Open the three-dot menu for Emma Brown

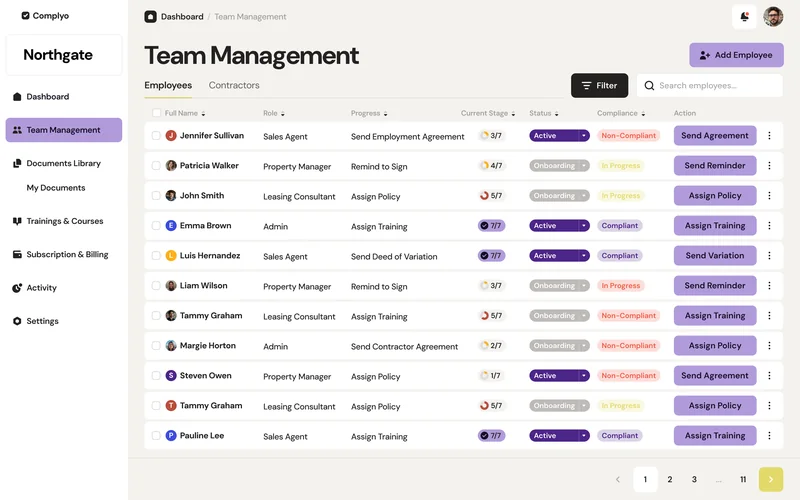[769, 226]
